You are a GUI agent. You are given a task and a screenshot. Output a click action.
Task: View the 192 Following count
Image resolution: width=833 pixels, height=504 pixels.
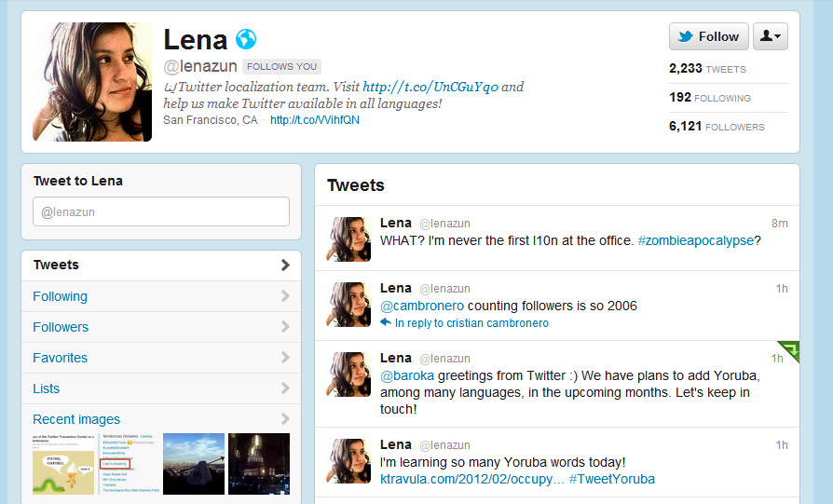pos(710,98)
